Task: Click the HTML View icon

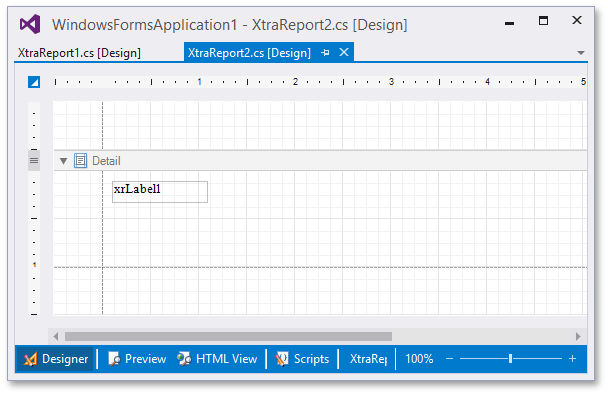Action: pyautogui.click(x=184, y=359)
